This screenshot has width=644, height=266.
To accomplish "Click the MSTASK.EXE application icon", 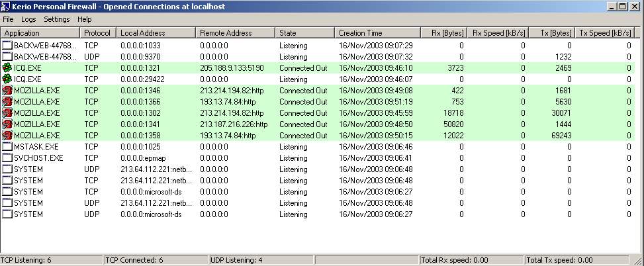I will [7, 146].
